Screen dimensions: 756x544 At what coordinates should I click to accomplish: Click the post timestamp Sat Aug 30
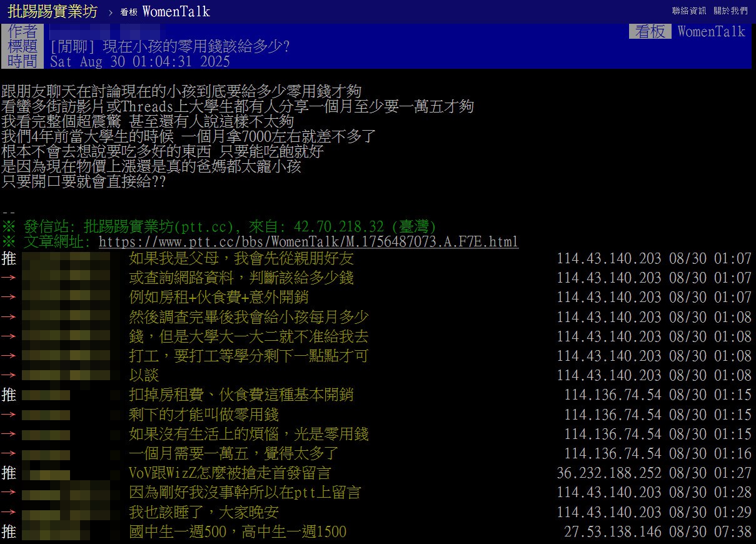[139, 61]
